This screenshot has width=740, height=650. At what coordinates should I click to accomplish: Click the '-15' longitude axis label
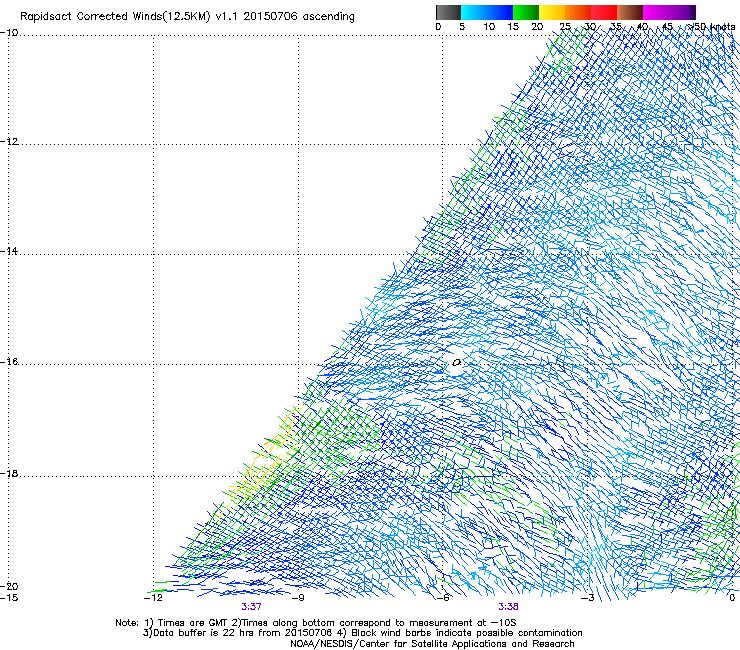pyautogui.click(x=9, y=598)
